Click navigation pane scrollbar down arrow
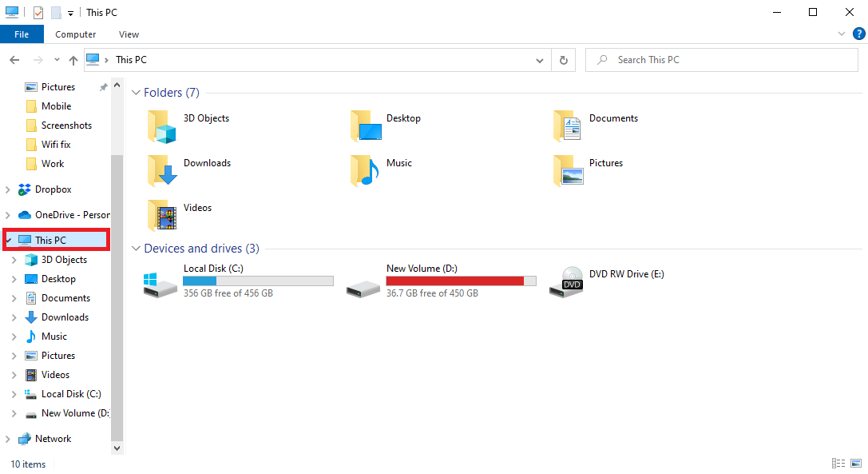The height and width of the screenshot is (474, 868). click(117, 448)
